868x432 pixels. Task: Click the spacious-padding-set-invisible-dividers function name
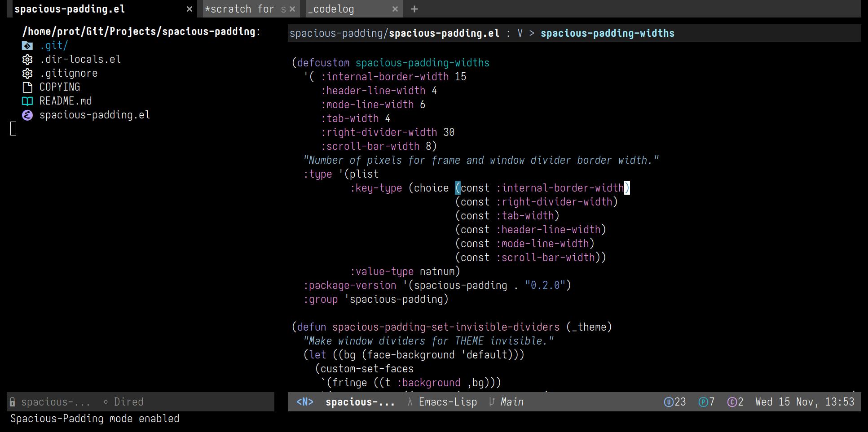pyautogui.click(x=446, y=327)
